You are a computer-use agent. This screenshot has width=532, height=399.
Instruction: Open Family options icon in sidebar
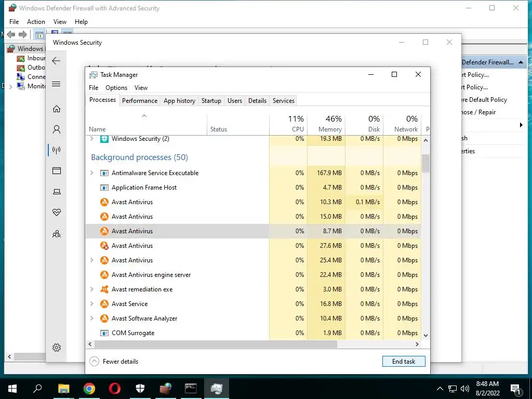coord(57,234)
